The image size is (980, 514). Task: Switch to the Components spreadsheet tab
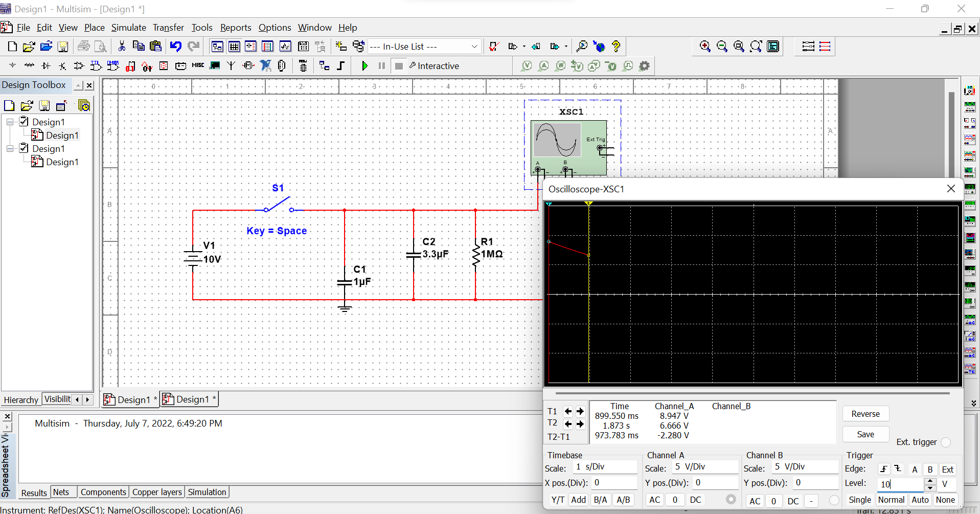coord(103,491)
